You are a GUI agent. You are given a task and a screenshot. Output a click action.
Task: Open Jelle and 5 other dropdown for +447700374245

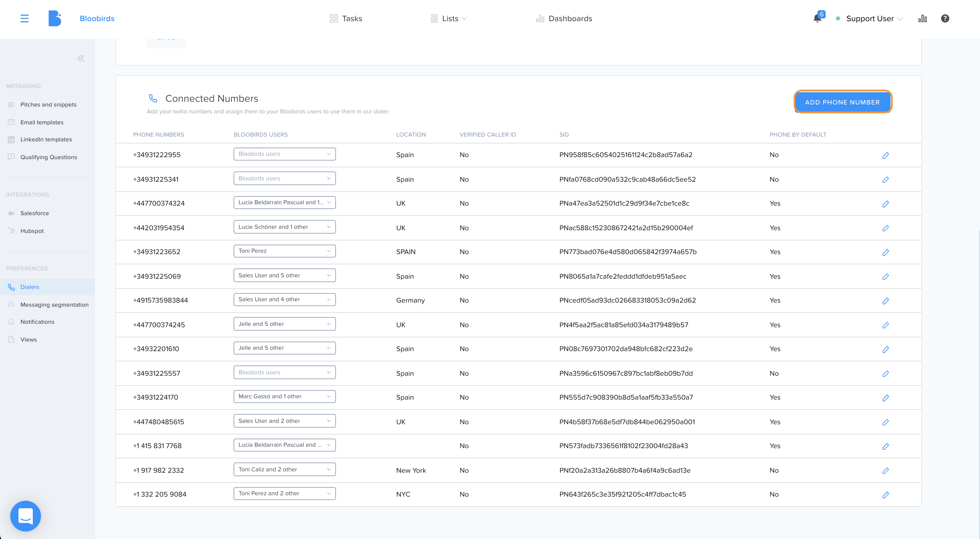pos(284,323)
